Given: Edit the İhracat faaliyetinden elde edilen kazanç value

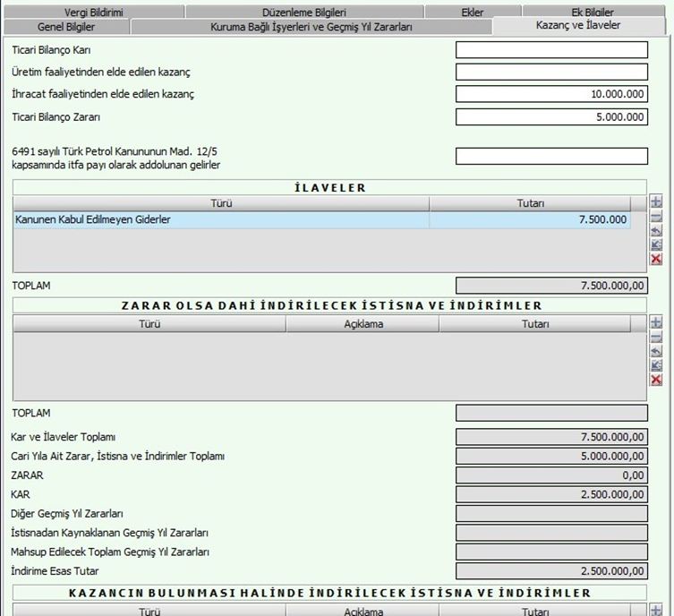Looking at the screenshot, I should [x=551, y=94].
